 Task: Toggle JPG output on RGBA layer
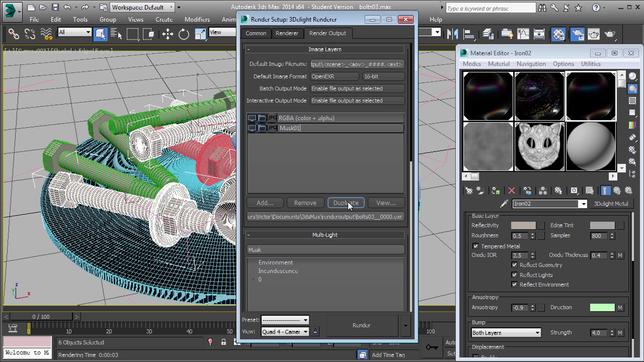[272, 118]
